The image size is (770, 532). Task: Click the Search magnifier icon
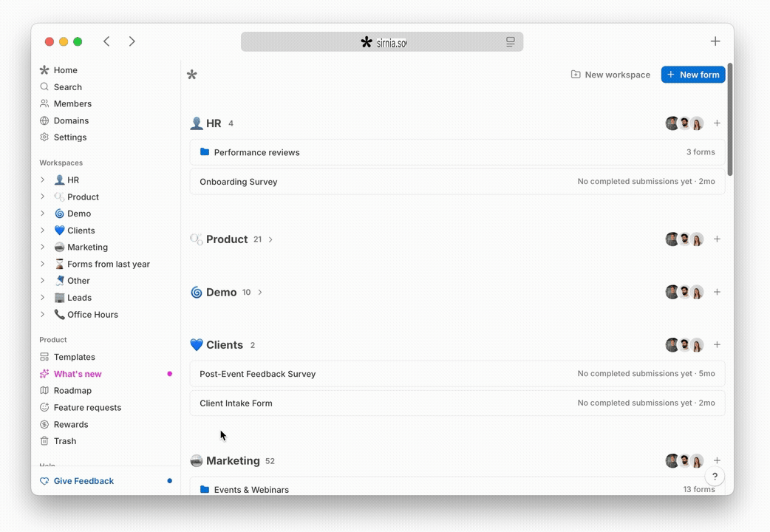[44, 87]
